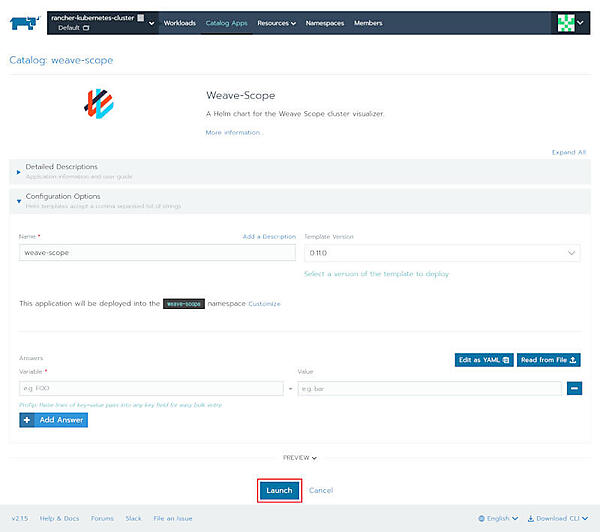The height and width of the screenshot is (532, 600).
Task: Click the Customize namespace link
Action: point(264,303)
